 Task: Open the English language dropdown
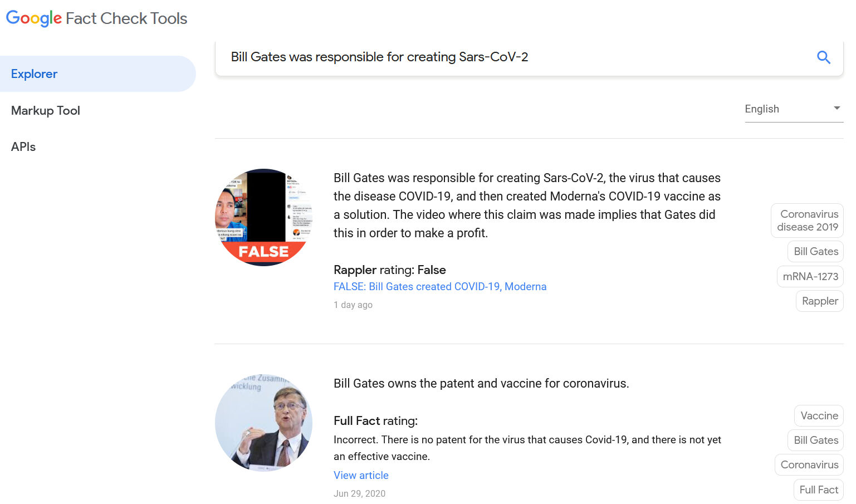(793, 109)
